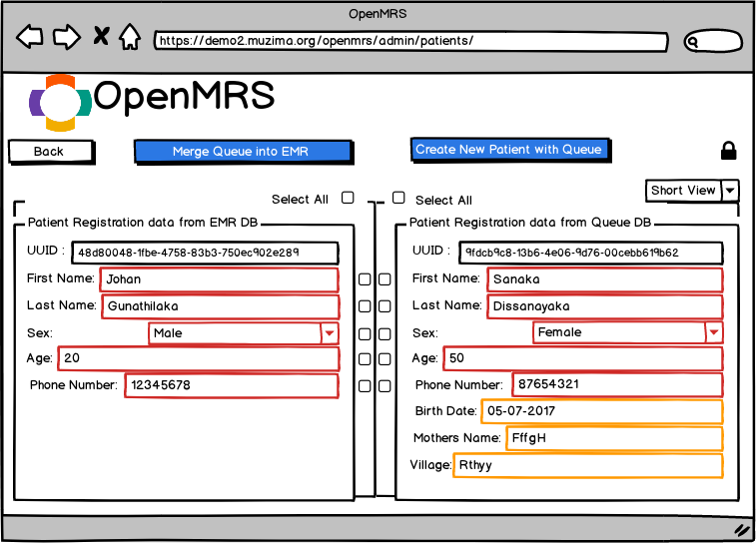Tick EMR-side checkbox for Sex row
756x543 pixels.
[365, 334]
